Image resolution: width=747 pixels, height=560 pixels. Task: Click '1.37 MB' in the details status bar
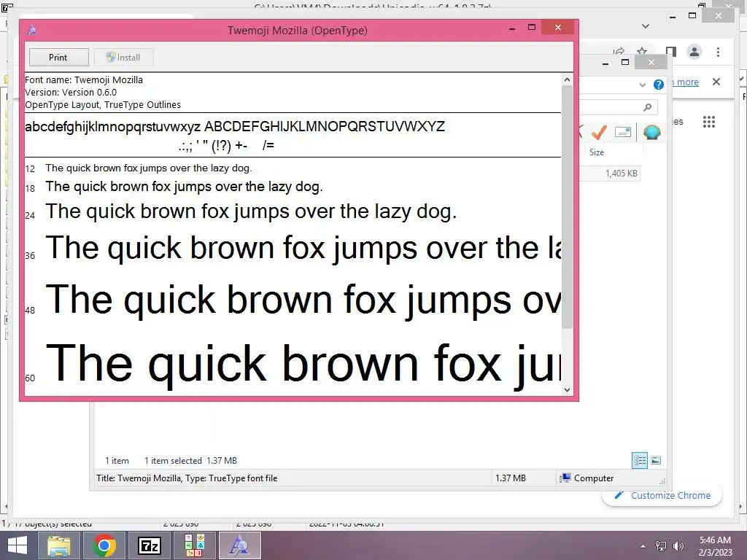[511, 478]
